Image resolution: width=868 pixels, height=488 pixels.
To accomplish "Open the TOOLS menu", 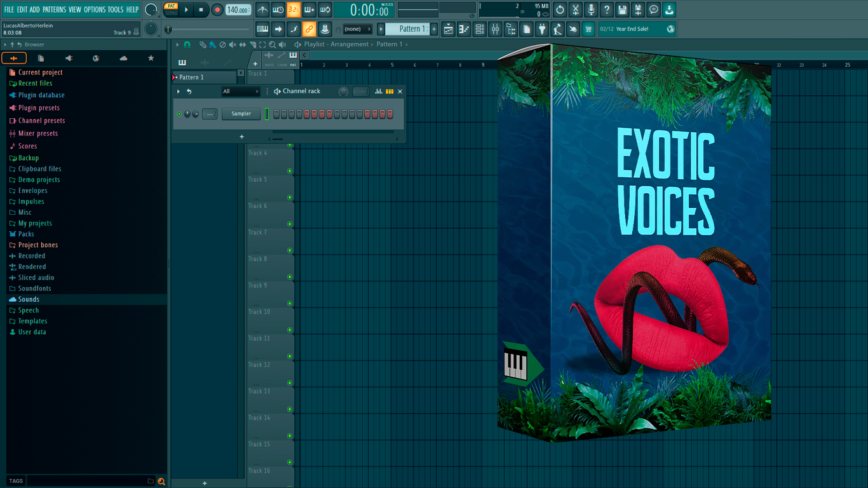I will pyautogui.click(x=116, y=10).
